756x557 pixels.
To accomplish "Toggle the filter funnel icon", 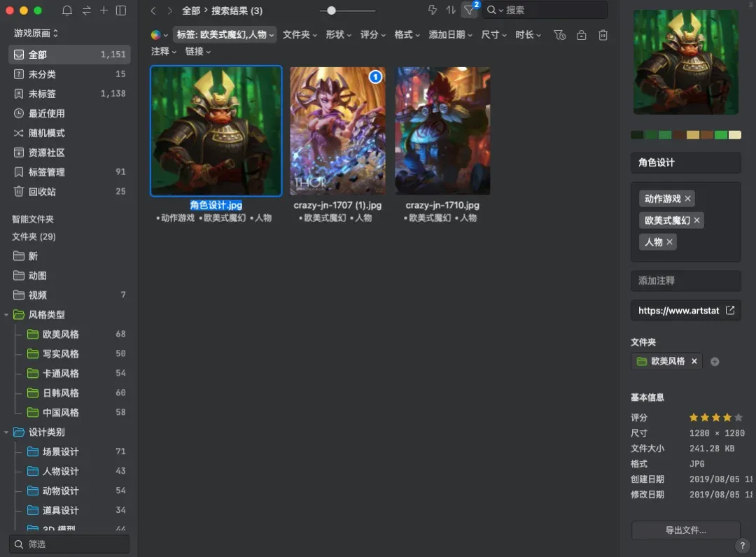I will tap(469, 10).
